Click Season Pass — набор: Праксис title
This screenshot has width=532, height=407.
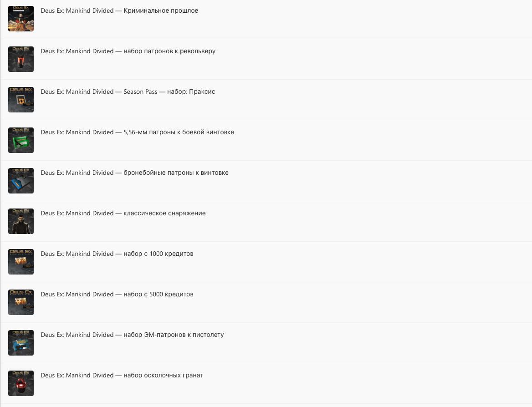point(128,92)
